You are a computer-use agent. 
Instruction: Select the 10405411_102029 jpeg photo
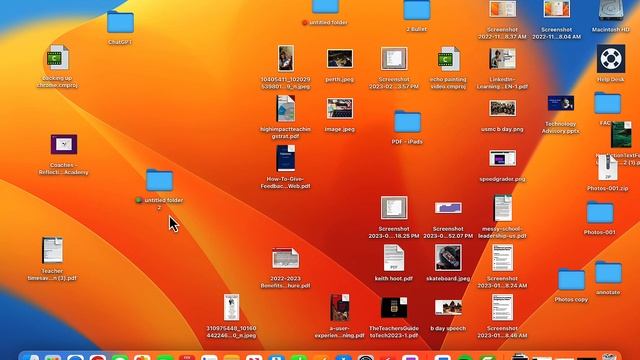285,59
